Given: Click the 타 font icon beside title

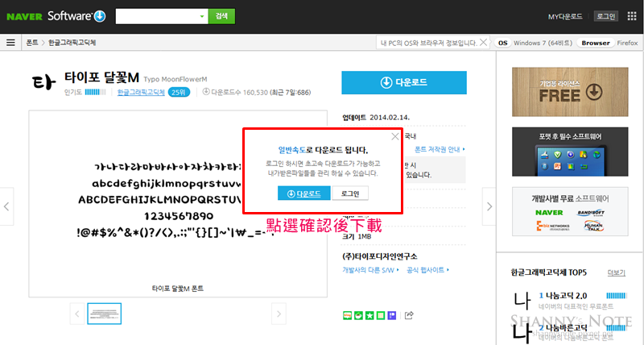Looking at the screenshot, I should tap(43, 82).
